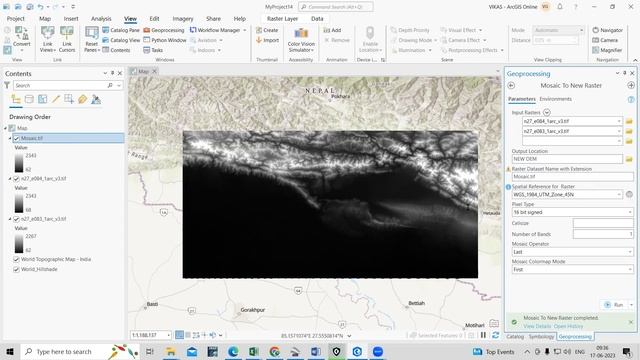Screen dimensions: 640x360
Task: Toggle visibility of Mosaic.tif layer
Action: pyautogui.click(x=17, y=138)
